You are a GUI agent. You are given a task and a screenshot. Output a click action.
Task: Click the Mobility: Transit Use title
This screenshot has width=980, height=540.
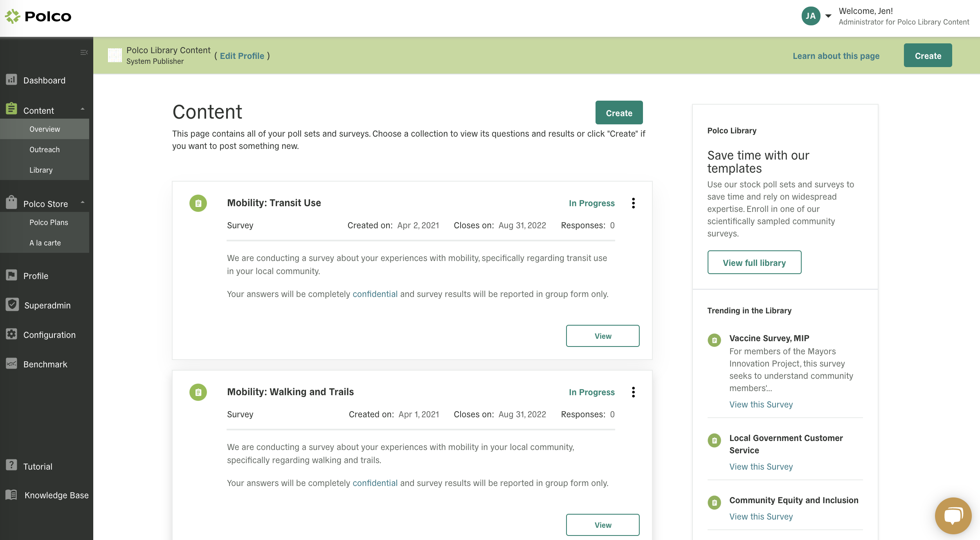click(x=274, y=203)
